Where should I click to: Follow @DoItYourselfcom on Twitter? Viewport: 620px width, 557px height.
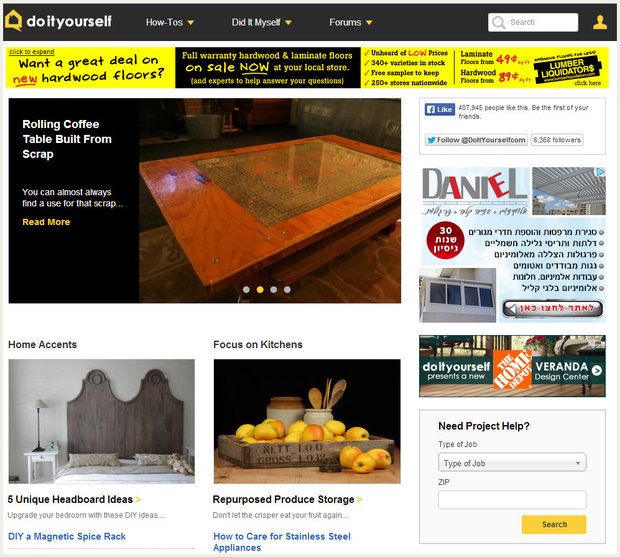click(x=476, y=140)
